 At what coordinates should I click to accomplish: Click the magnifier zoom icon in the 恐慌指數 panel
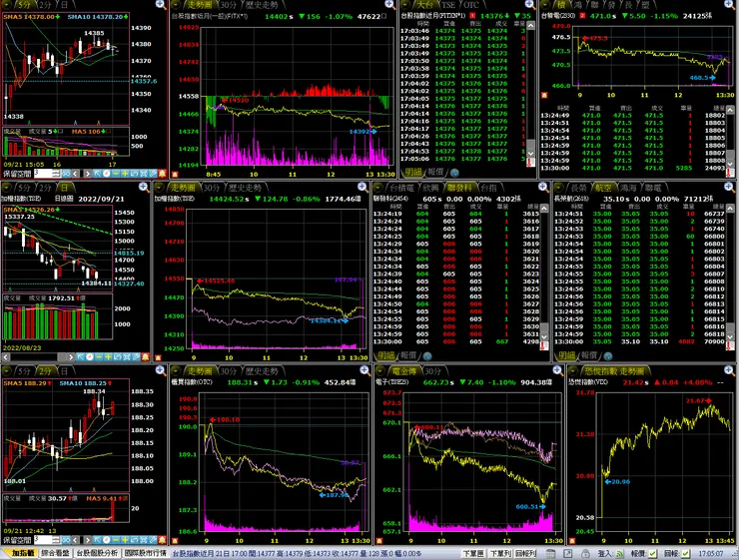point(729,370)
